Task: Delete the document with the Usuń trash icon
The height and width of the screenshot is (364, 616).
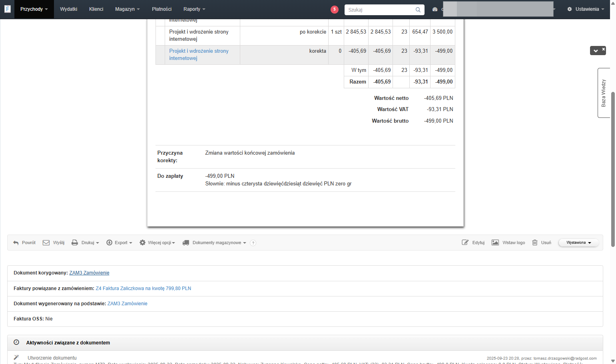Action: click(535, 243)
